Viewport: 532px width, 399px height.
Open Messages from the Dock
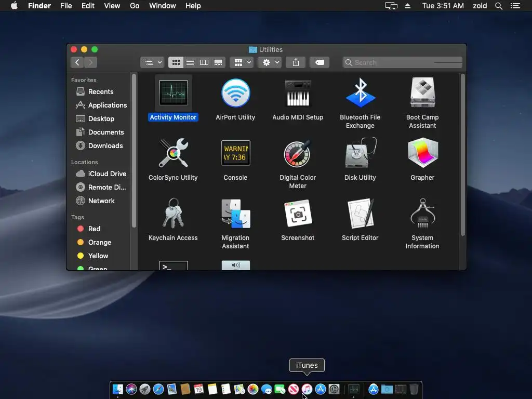[267, 389]
